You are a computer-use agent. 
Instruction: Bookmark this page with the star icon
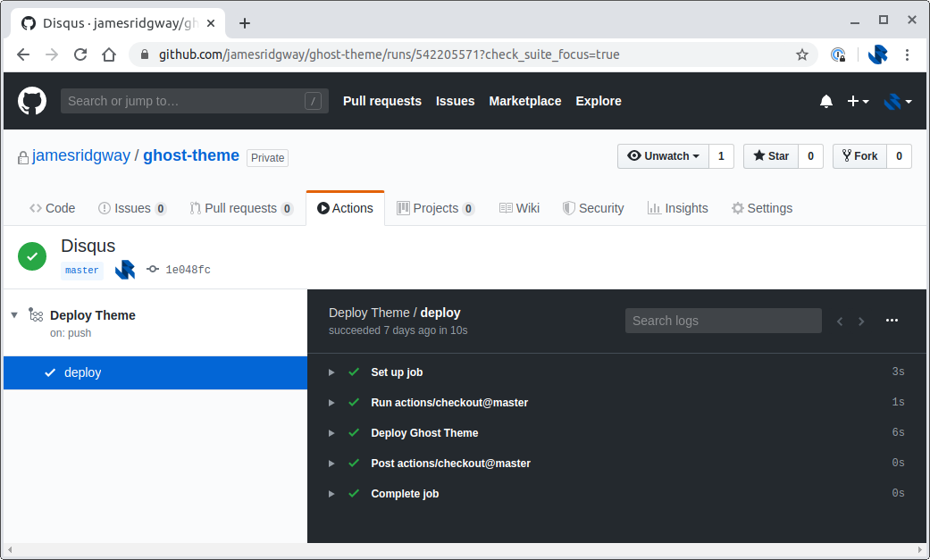point(802,54)
